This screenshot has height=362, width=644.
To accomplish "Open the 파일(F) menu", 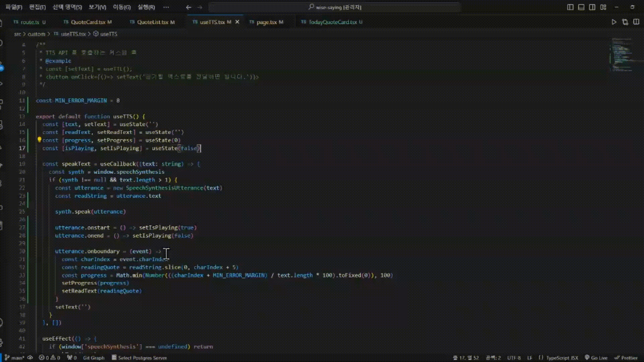I will (x=14, y=7).
